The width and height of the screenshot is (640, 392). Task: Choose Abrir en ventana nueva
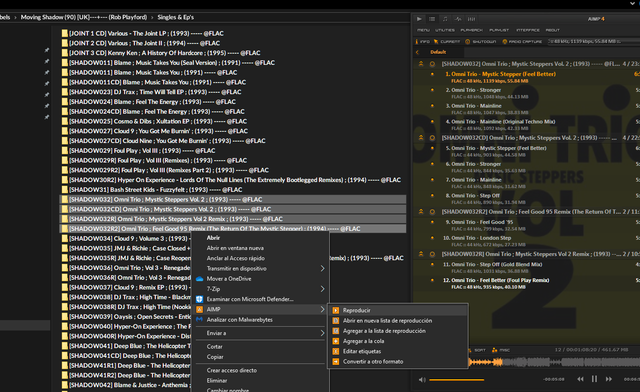pos(235,248)
